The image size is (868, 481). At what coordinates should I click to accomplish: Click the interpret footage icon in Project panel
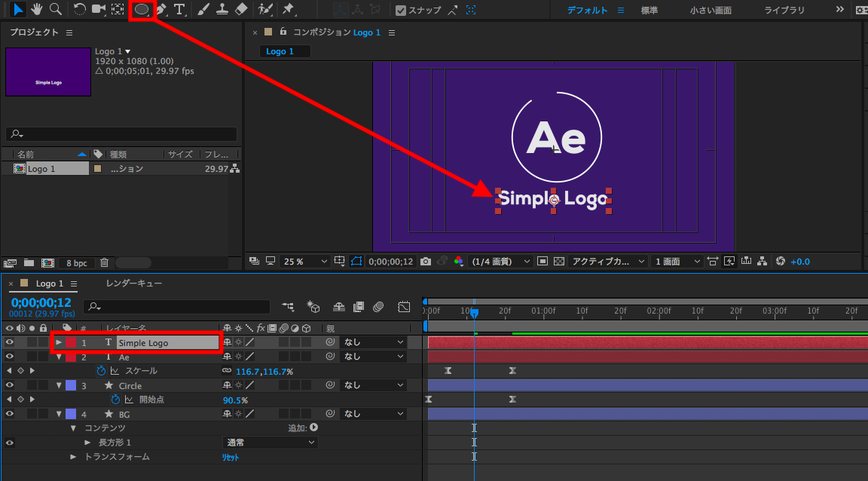[x=10, y=263]
